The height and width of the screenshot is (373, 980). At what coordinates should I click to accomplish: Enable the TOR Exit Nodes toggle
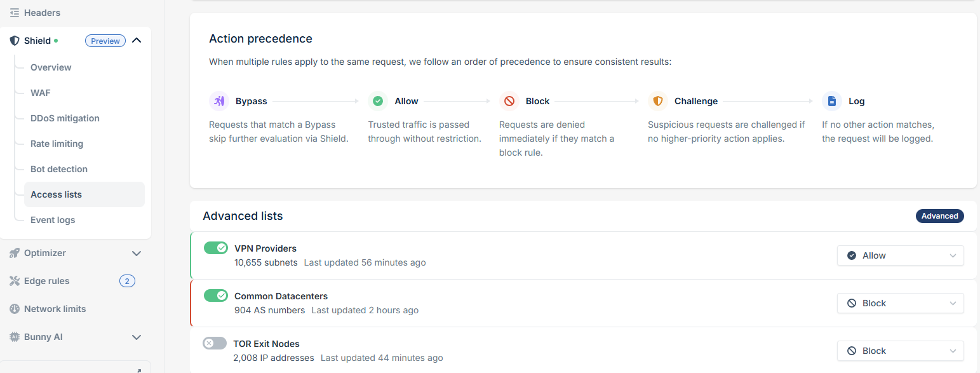click(215, 343)
